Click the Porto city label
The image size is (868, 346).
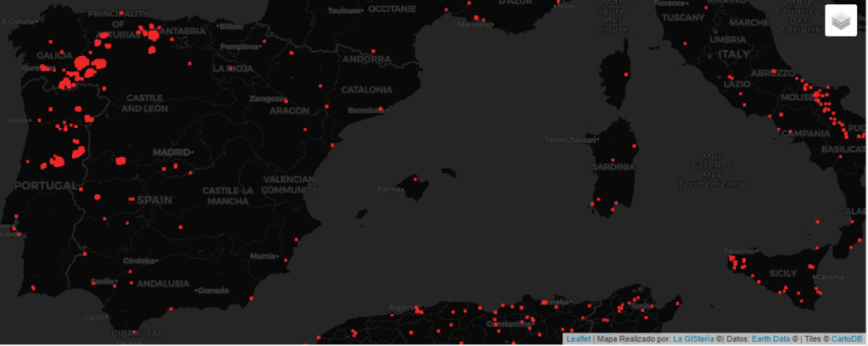[x=18, y=120]
